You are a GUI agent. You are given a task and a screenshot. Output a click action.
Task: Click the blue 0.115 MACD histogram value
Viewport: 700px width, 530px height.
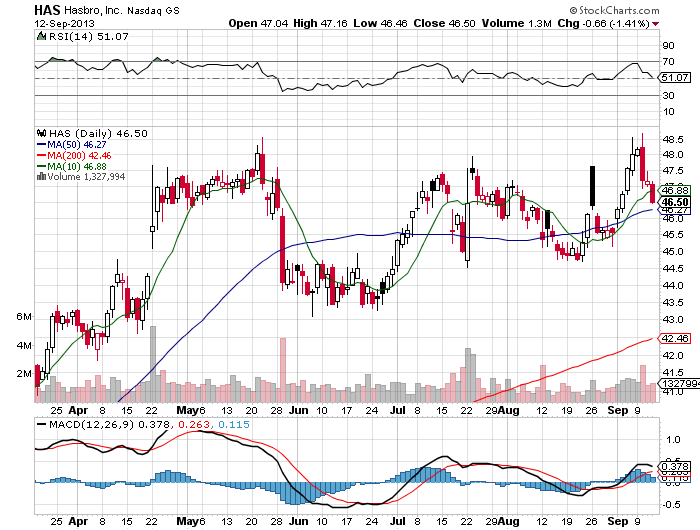click(x=233, y=424)
